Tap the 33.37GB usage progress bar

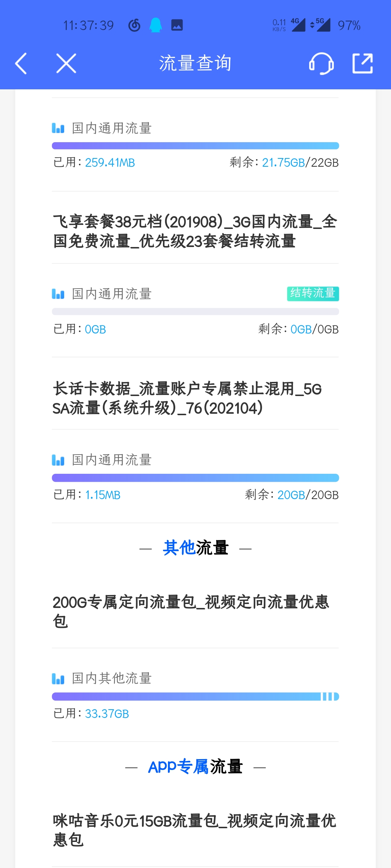coord(195,697)
